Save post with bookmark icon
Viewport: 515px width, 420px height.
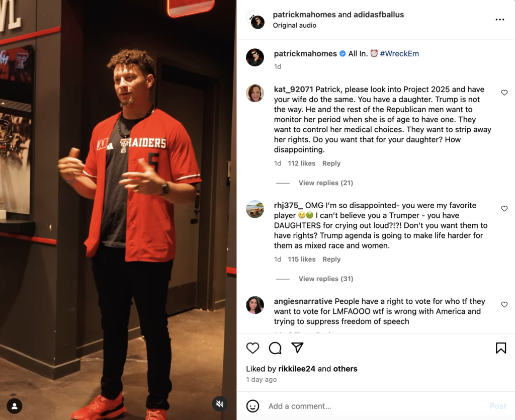[x=501, y=348]
